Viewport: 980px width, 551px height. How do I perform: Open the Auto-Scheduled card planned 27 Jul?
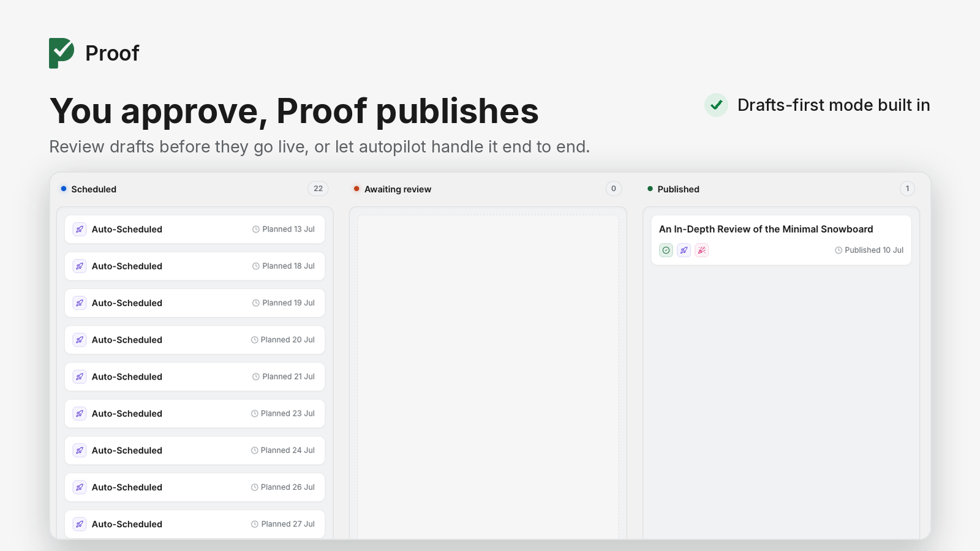pyautogui.click(x=195, y=524)
